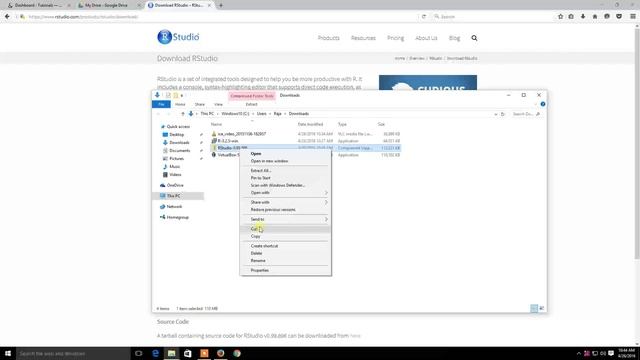
Task: Open the Action Center notification icon
Action: pos(611,353)
